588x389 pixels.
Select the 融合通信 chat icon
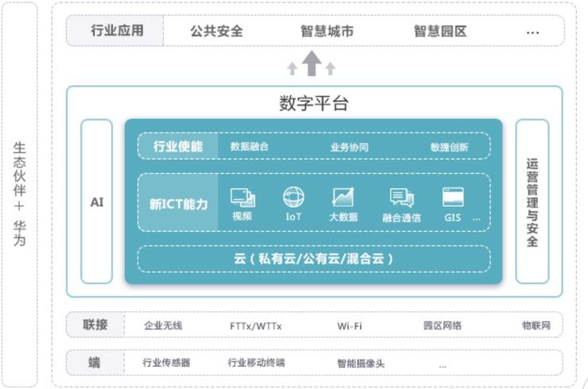tap(401, 198)
